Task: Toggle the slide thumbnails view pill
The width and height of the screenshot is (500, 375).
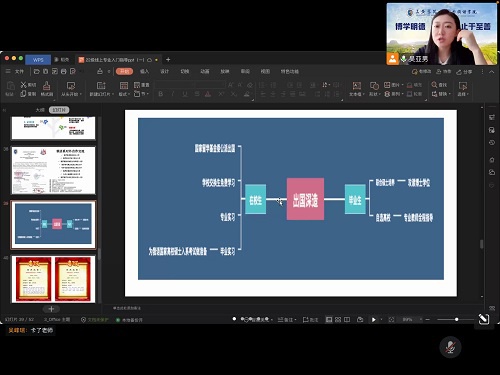Action: point(59,110)
